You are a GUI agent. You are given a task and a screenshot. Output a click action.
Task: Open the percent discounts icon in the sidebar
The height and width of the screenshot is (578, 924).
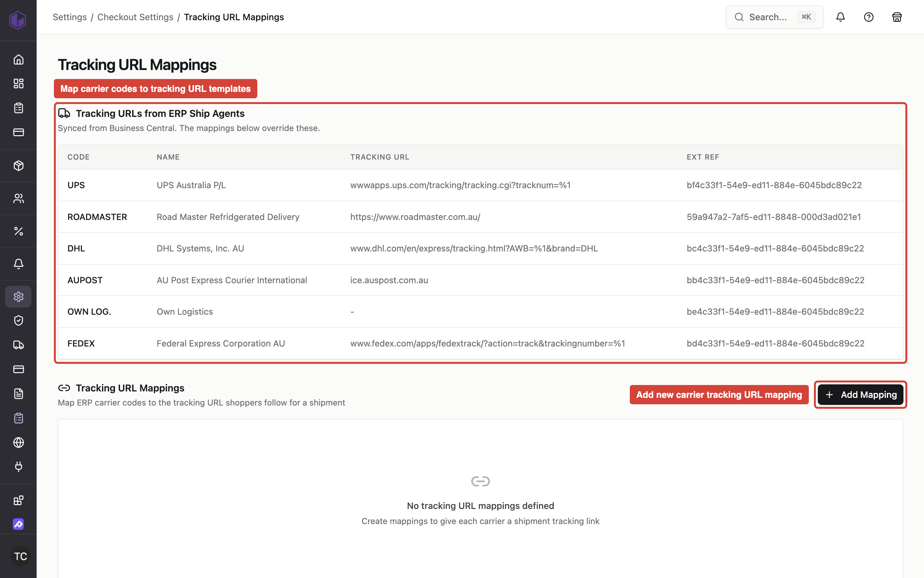(x=18, y=231)
